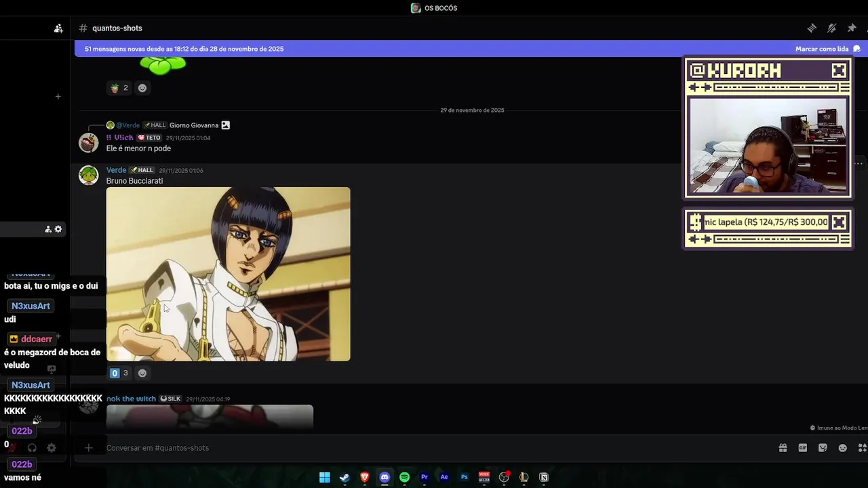Toggle the 0 emoji reaction with count 3

coord(119,373)
